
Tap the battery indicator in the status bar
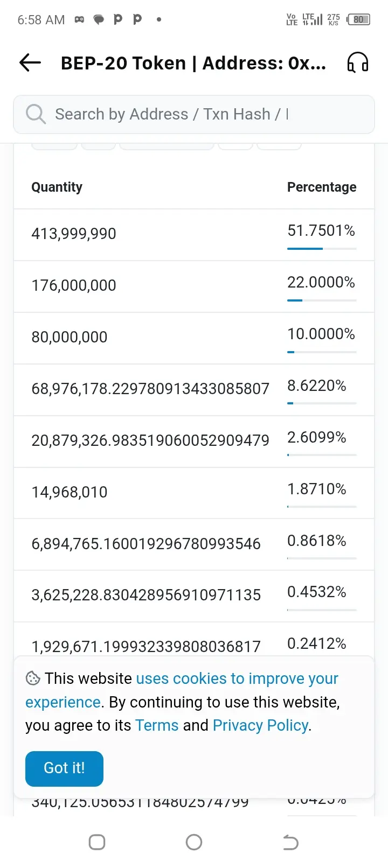pyautogui.click(x=359, y=19)
